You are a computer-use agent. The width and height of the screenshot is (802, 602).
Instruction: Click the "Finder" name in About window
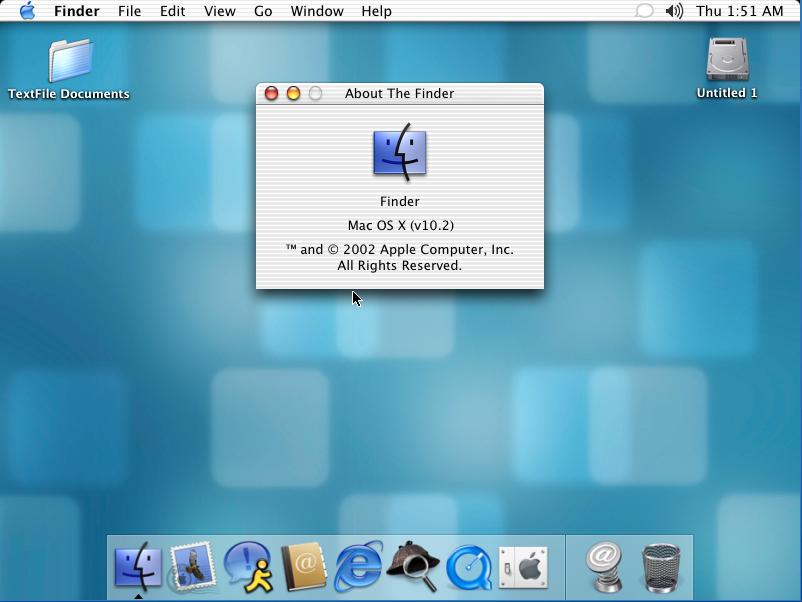click(x=399, y=202)
